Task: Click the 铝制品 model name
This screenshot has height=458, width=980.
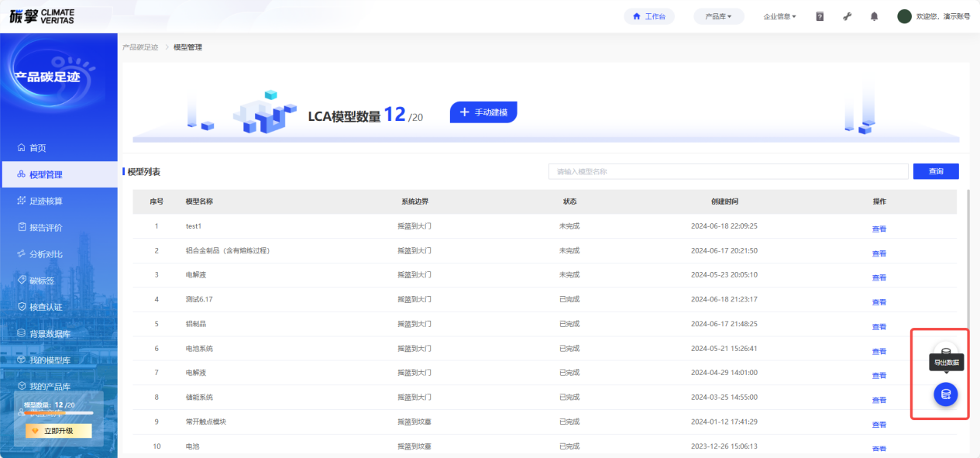Action: click(196, 324)
